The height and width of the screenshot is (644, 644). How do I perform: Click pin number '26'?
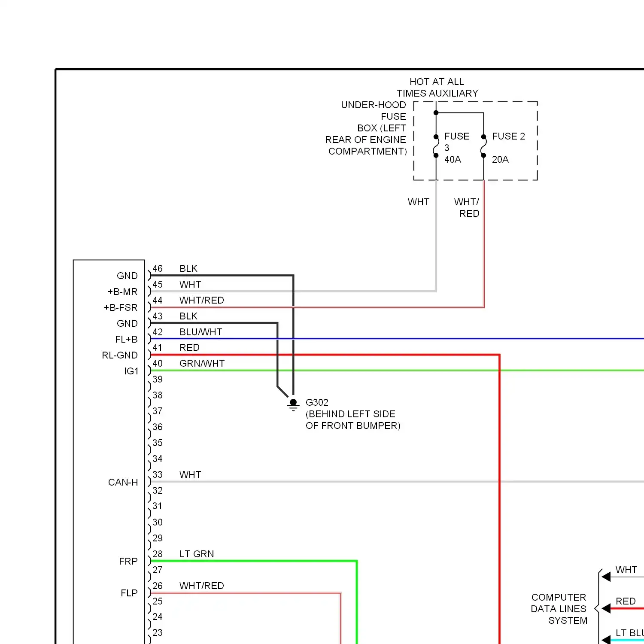tap(158, 586)
